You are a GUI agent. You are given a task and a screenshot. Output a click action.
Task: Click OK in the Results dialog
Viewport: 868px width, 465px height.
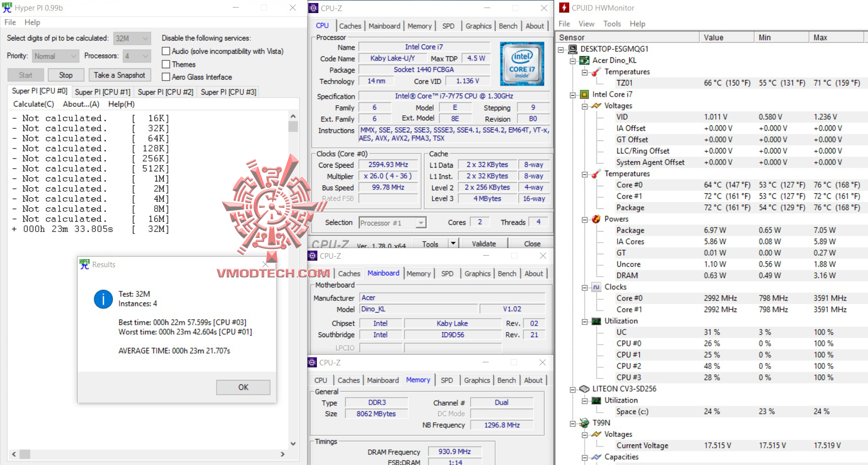[x=243, y=387]
